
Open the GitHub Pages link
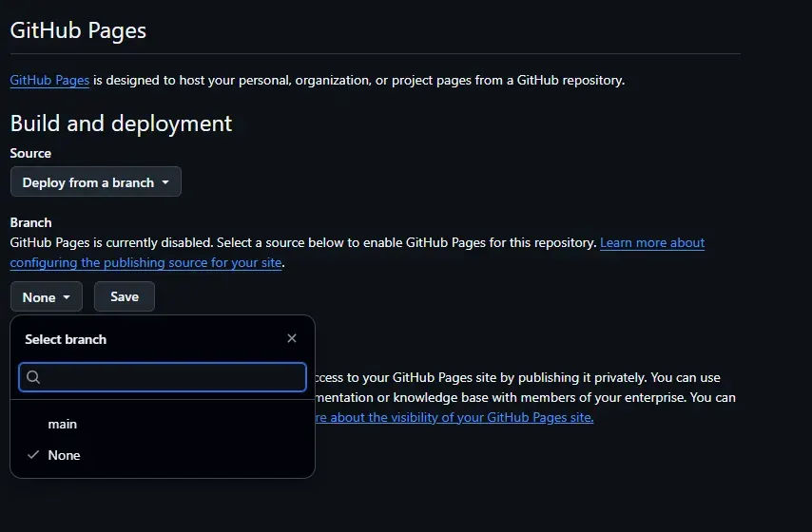[x=49, y=80]
